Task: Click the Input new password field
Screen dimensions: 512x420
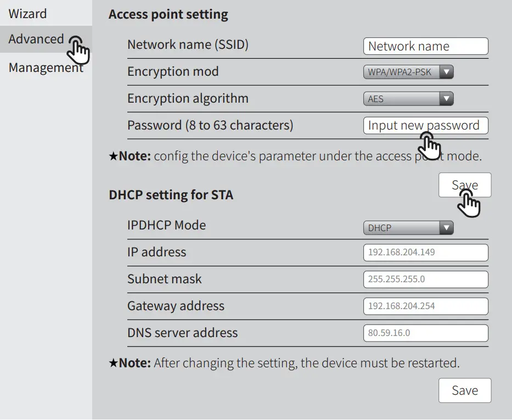Action: [x=425, y=125]
